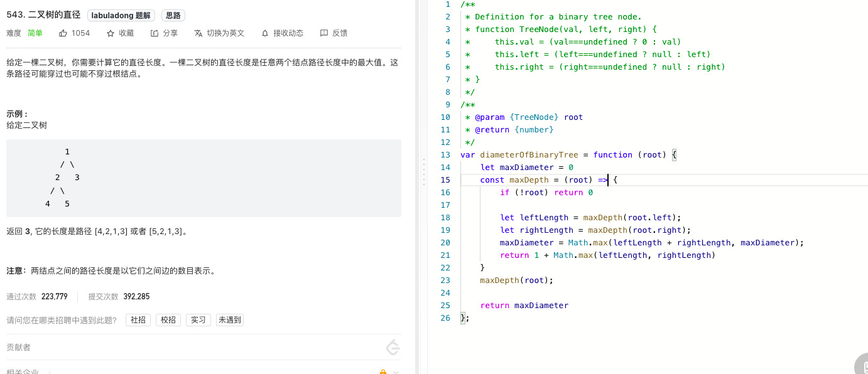Click line number 26 in the editor gutter
Screen dimensions: 868x374
click(x=446, y=318)
